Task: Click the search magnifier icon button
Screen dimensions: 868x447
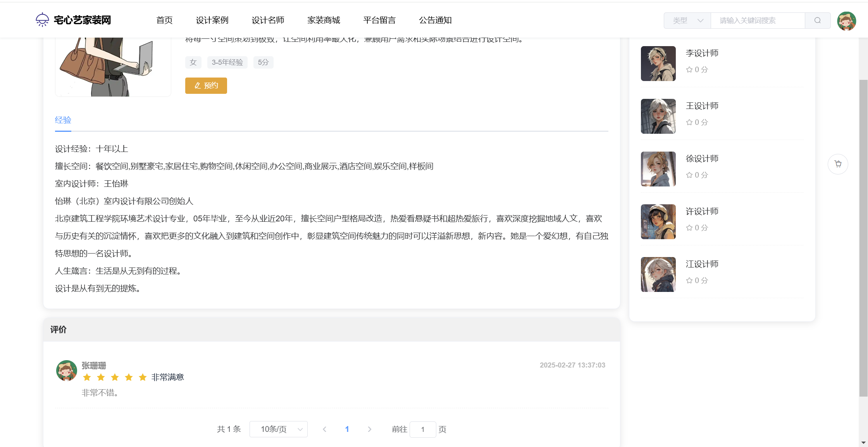Action: 817,21
